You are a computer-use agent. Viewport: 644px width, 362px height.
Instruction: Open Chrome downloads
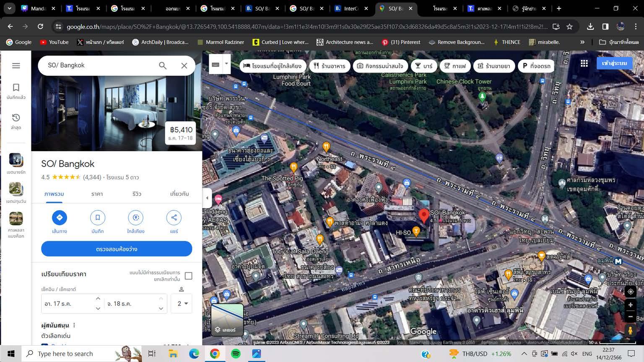[590, 26]
